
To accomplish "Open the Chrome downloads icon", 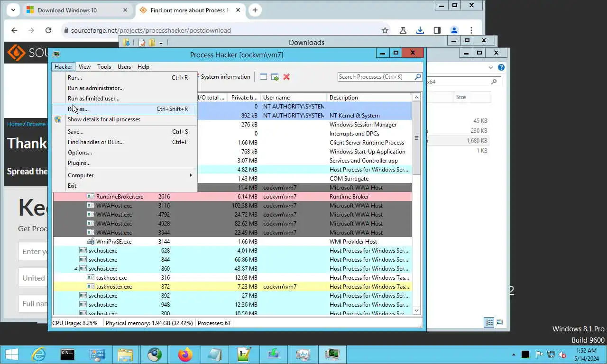I will [x=420, y=30].
